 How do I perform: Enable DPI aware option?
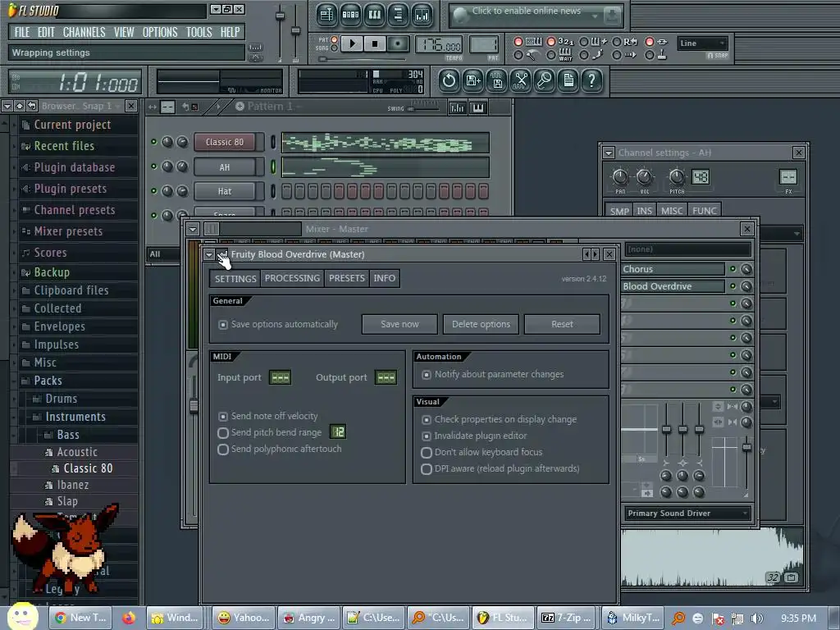427,469
